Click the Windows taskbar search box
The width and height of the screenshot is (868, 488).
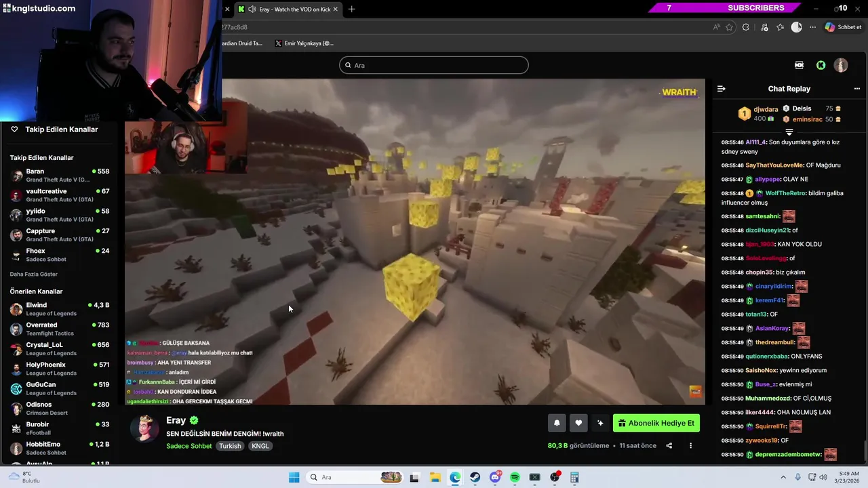click(x=355, y=477)
